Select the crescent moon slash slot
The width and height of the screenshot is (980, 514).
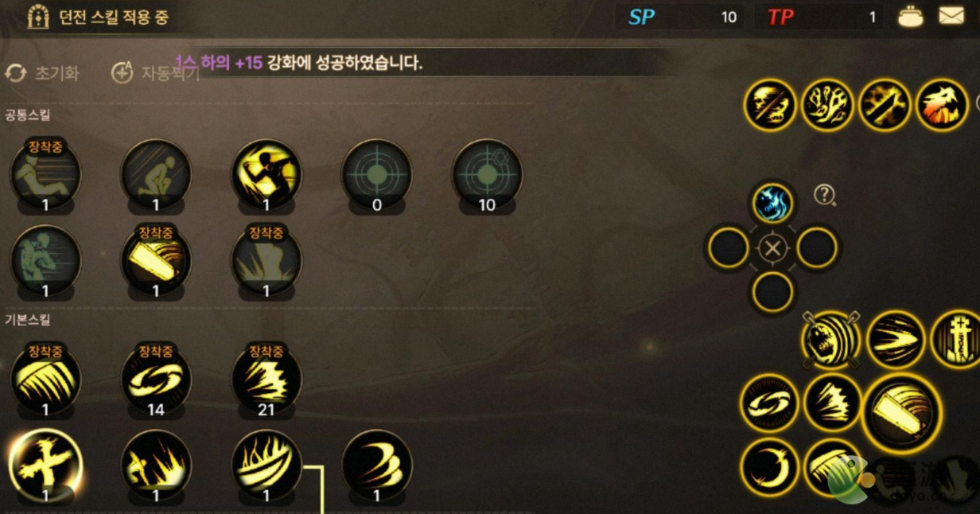770,467
